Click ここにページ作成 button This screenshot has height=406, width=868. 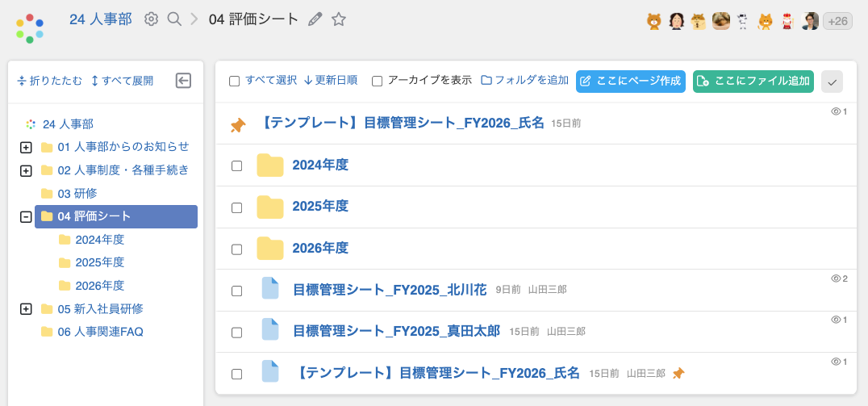point(631,82)
